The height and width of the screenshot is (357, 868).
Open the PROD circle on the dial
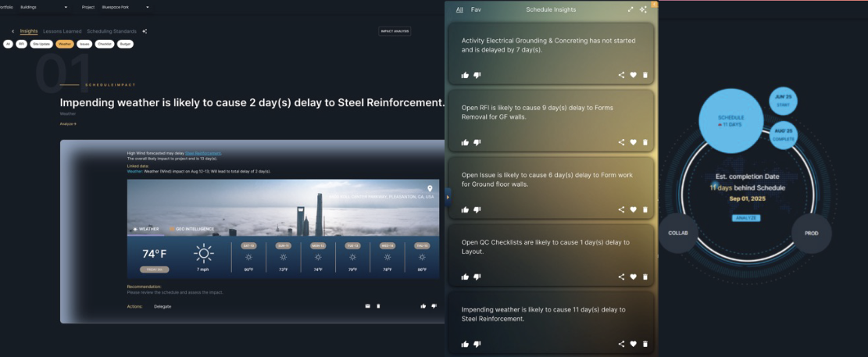click(812, 233)
